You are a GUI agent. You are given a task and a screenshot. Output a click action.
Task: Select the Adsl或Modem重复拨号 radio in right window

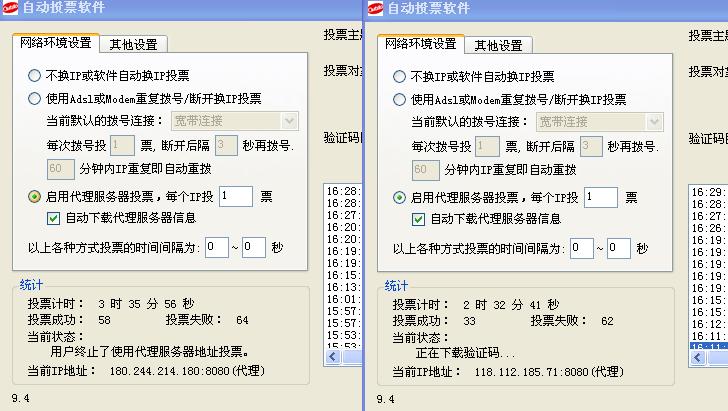400,99
